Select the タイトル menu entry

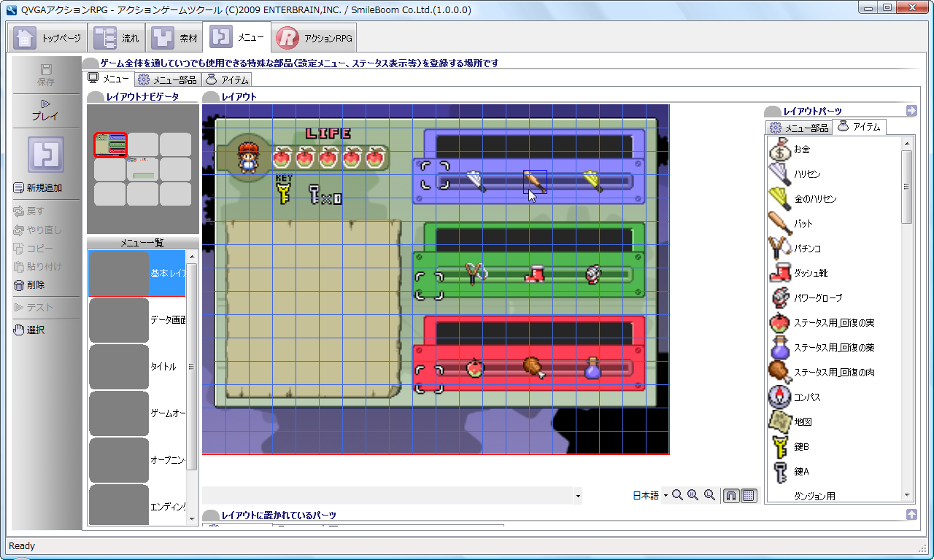(x=136, y=367)
